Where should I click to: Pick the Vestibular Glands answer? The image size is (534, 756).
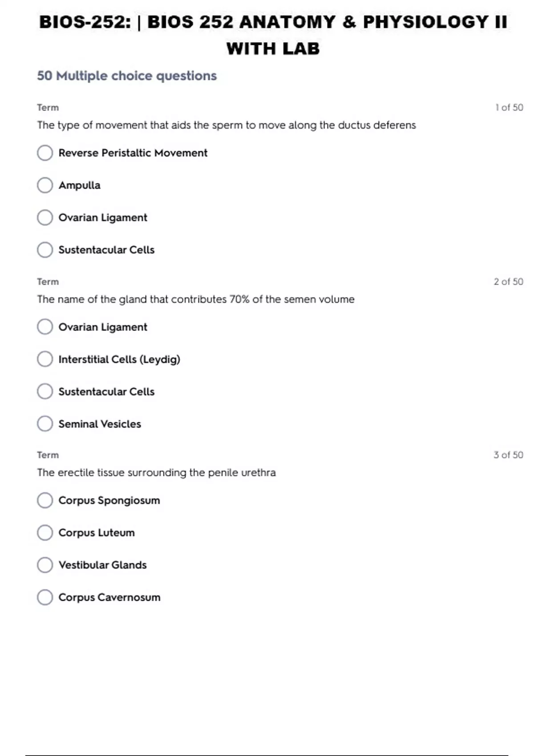tap(45, 565)
